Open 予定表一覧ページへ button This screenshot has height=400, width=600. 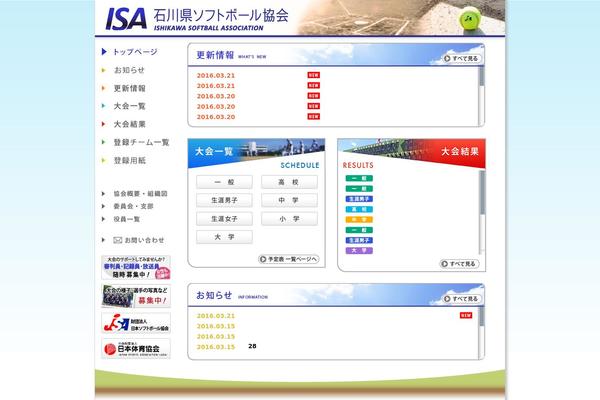(289, 259)
